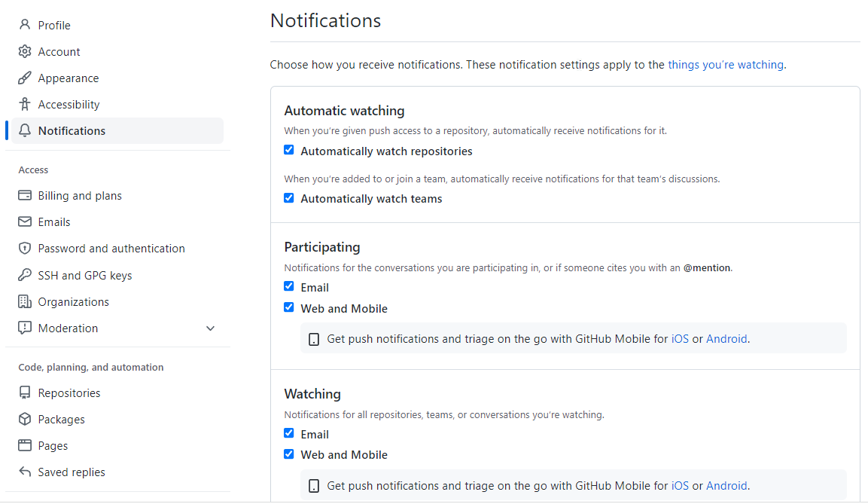The image size is (868, 504).
Task: Select the Appearance paintbrush icon
Action: tap(24, 78)
